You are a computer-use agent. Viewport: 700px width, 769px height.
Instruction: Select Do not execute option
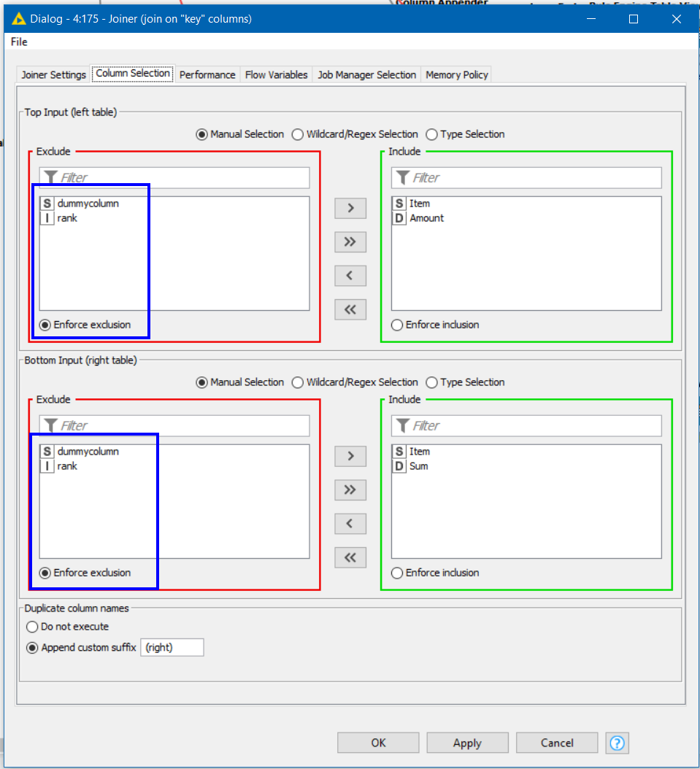click(32, 627)
